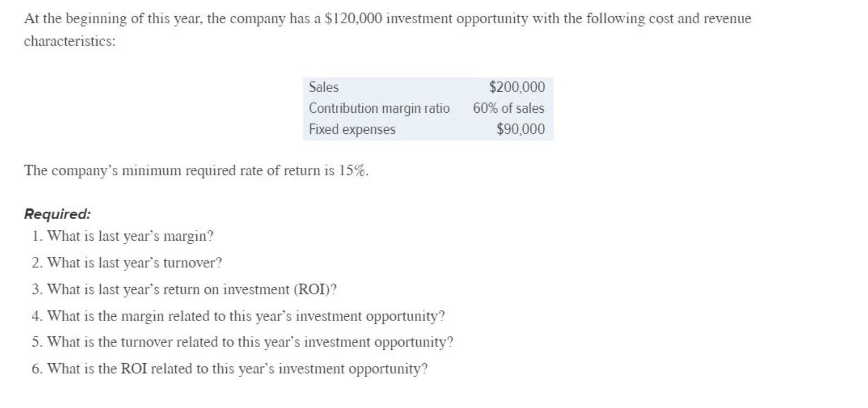The width and height of the screenshot is (868, 408).
Task: Click the $200,000 sales value
Action: pos(517,87)
